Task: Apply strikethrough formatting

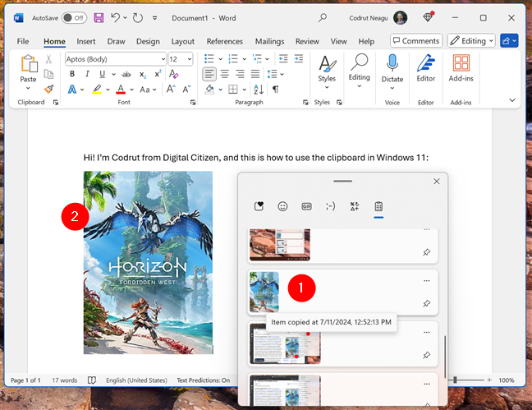Action: pyautogui.click(x=126, y=74)
